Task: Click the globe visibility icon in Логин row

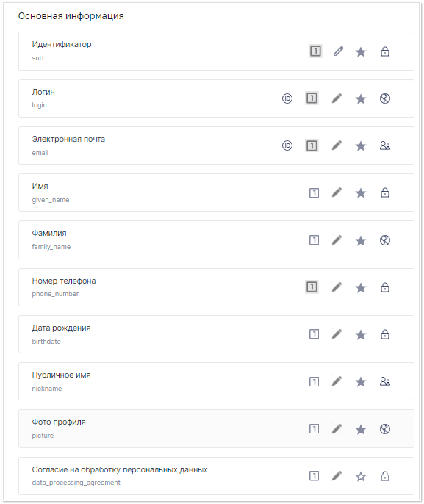Action: [385, 98]
